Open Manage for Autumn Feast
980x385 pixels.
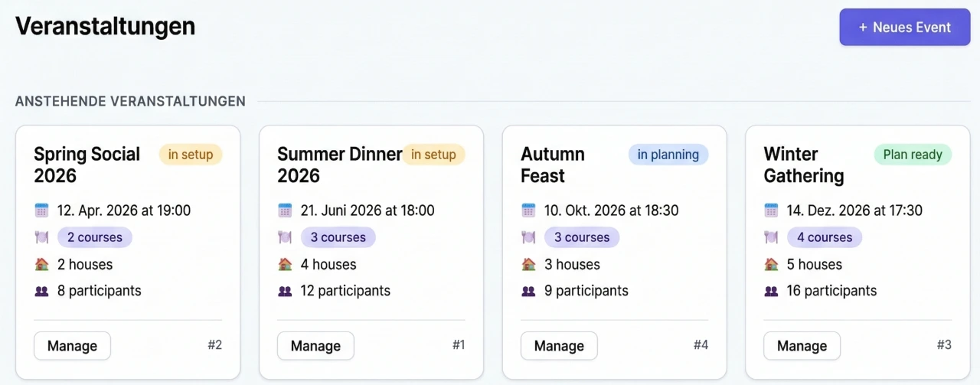point(559,346)
